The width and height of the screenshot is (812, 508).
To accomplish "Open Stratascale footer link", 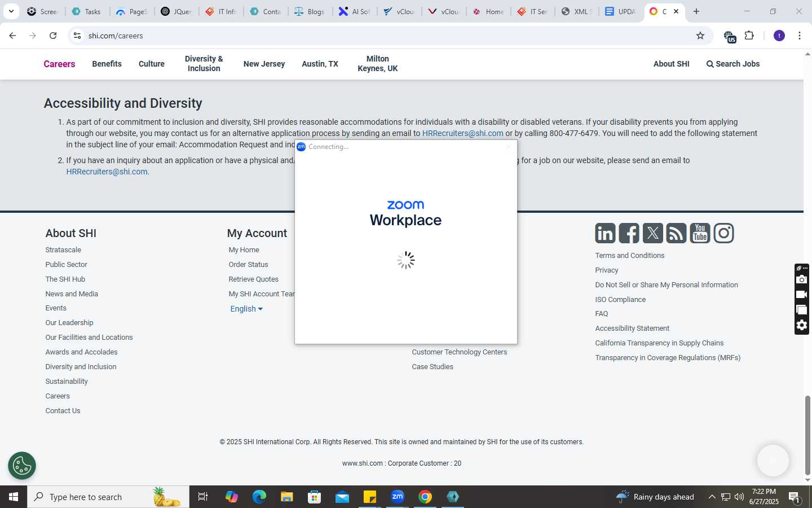I will (x=63, y=250).
